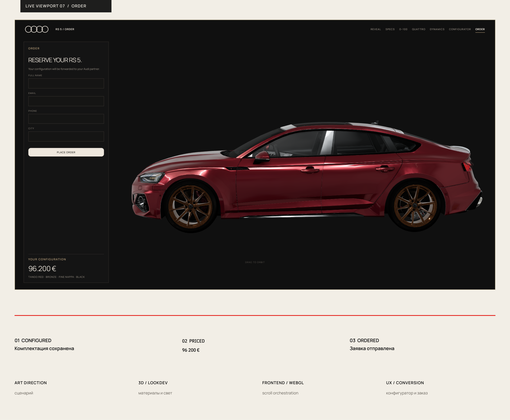This screenshot has height=420, width=510.
Task: Click the '3D / Lookdev' credit heading
Action: [x=153, y=383]
